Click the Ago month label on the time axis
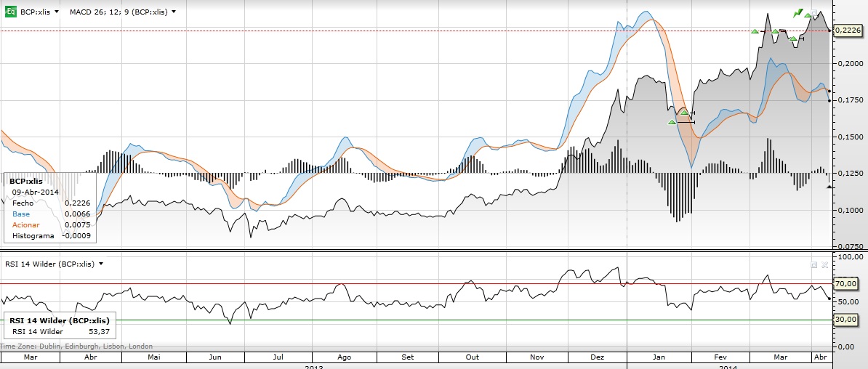The width and height of the screenshot is (868, 369). (345, 357)
